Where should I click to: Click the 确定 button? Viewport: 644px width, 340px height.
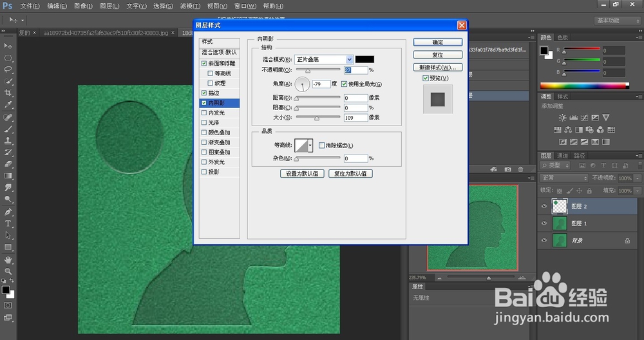tap(438, 42)
